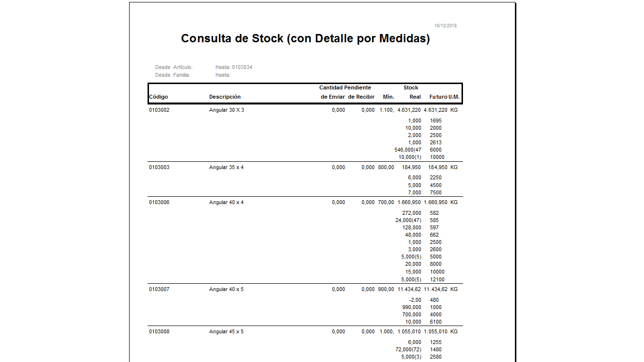Select the 'Descripción' column header
Screen dimensions: 644x362
pos(225,97)
